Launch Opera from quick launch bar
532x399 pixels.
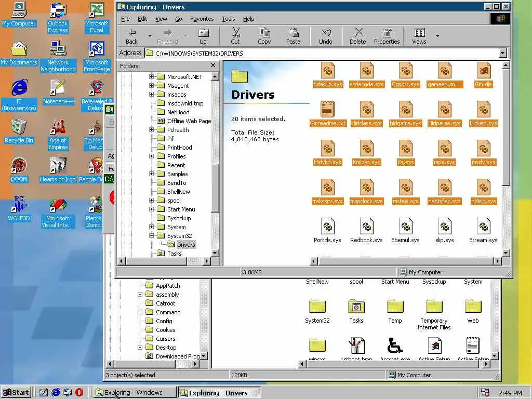coord(79,392)
